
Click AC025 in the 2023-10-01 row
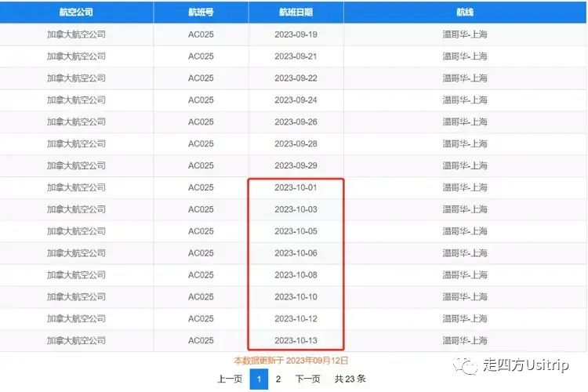click(201, 187)
